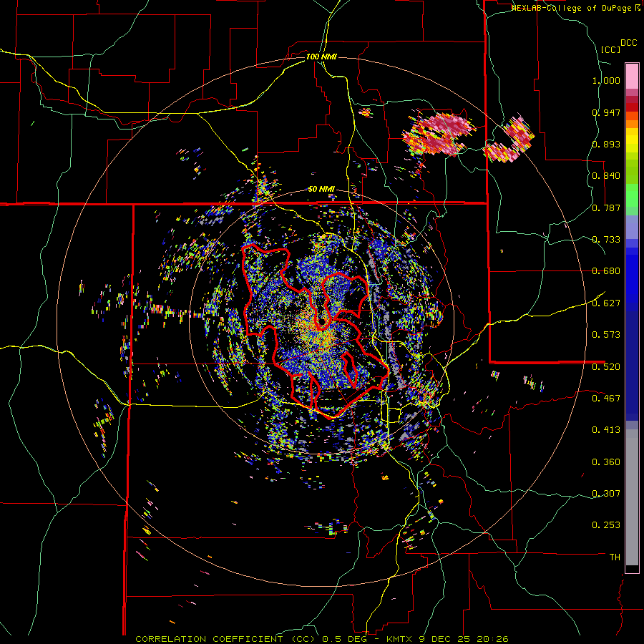
Task: Select the 0.627 scale value
Action: (x=606, y=303)
